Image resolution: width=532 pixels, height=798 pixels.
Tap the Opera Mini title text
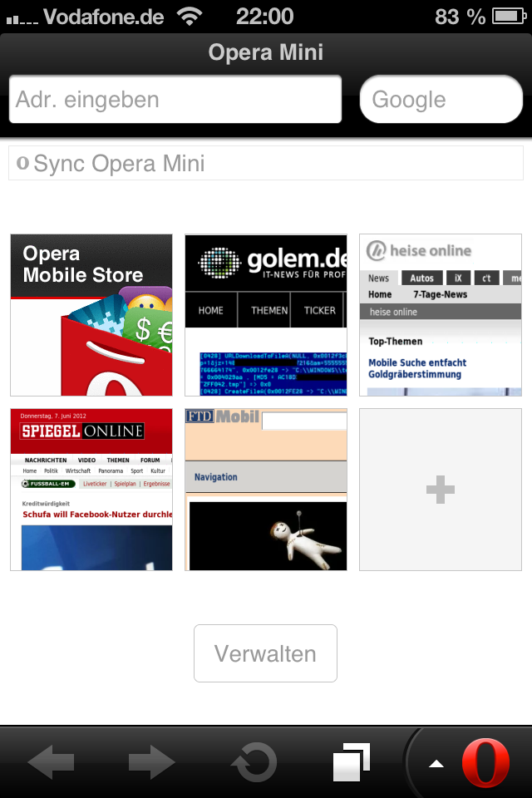point(266,52)
